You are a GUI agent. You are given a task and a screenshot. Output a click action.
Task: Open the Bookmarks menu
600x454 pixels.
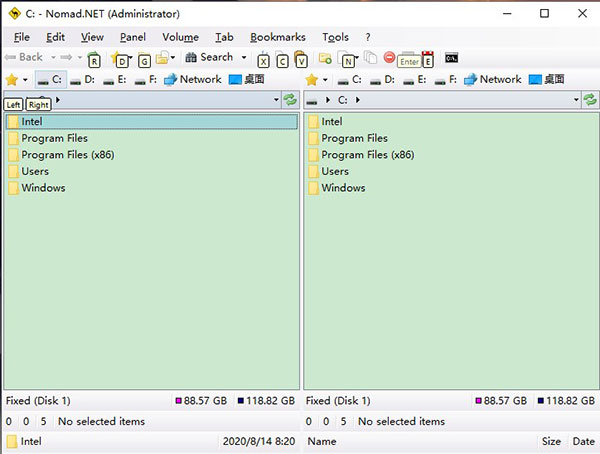[277, 37]
